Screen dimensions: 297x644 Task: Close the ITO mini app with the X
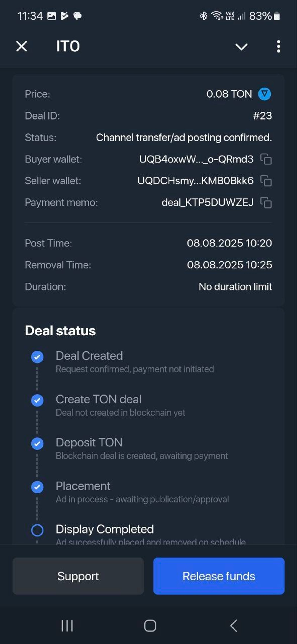click(x=21, y=46)
